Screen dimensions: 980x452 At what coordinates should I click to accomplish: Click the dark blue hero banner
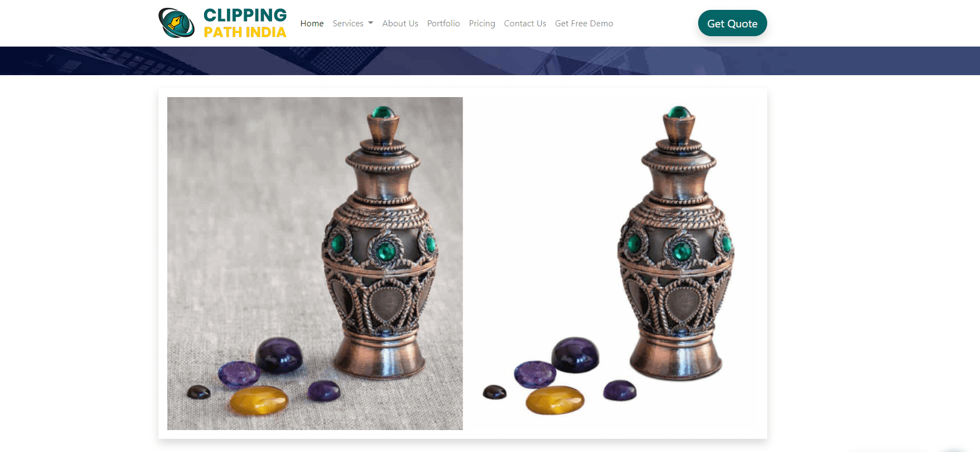point(490,61)
